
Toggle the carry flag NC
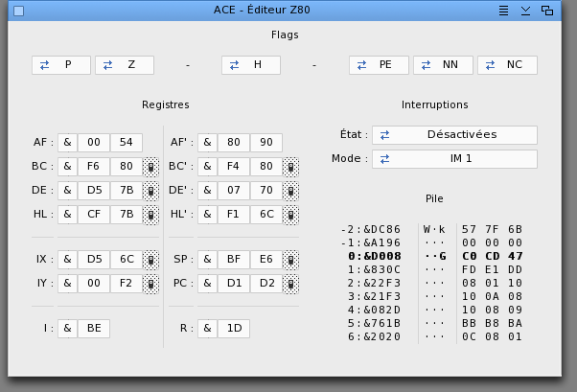[507, 65]
